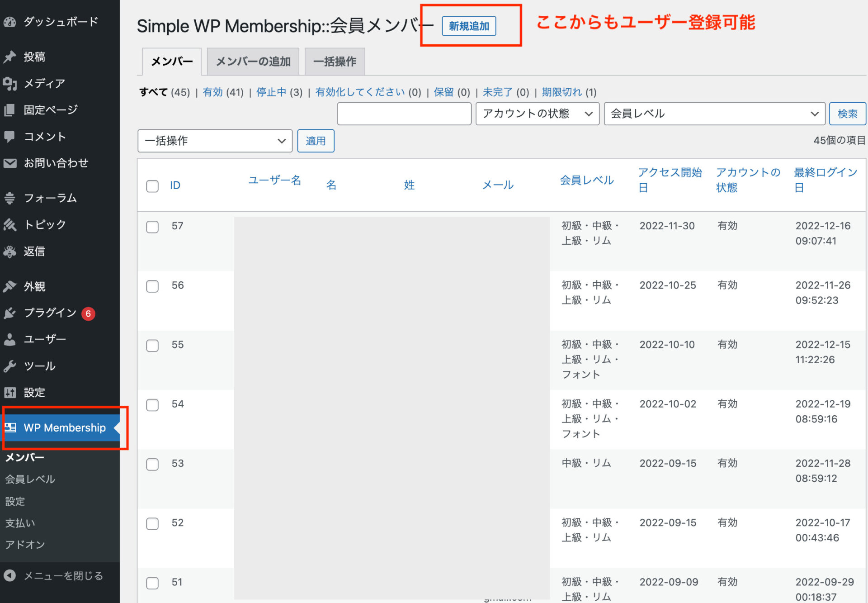Filter by 保留 (0) status link
Screen dimensions: 868x603
coord(452,92)
